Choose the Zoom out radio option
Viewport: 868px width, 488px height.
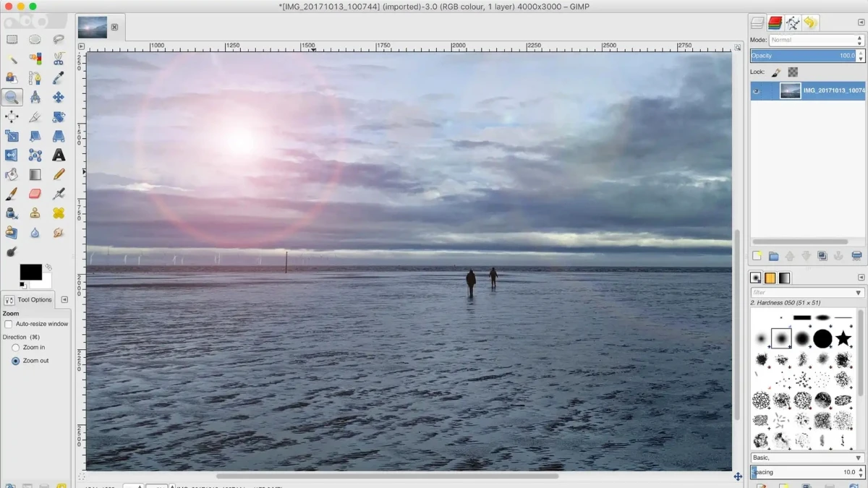[x=16, y=361]
